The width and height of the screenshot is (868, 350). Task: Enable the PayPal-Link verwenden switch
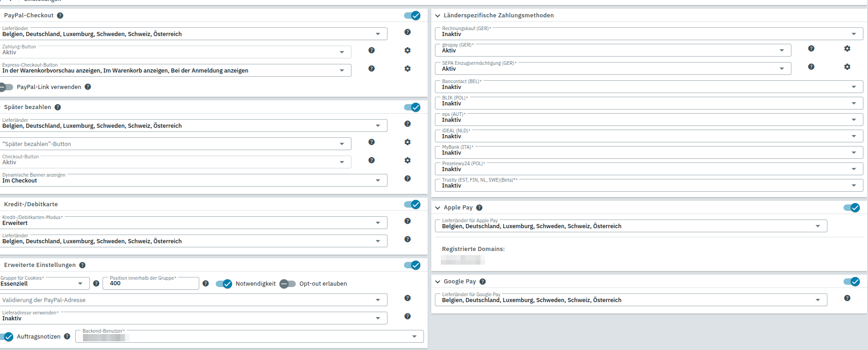click(6, 87)
